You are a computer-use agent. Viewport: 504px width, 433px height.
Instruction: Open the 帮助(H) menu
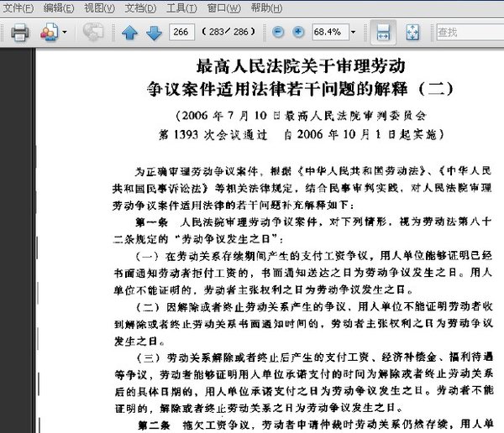click(x=266, y=8)
